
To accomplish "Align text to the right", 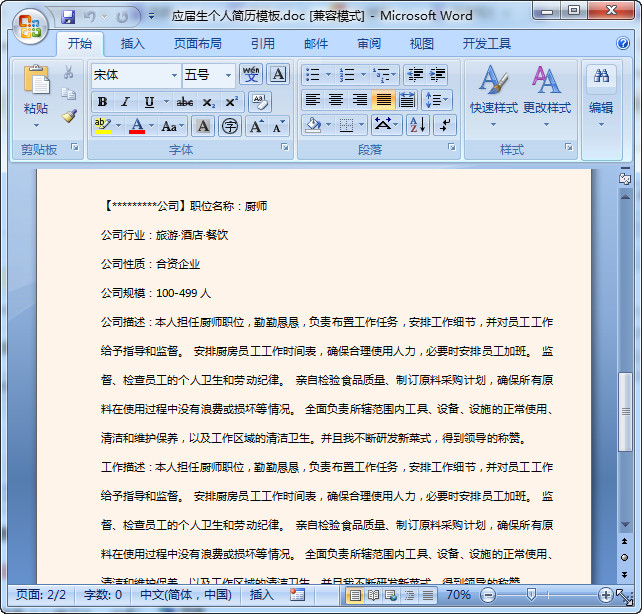I will tap(360, 99).
